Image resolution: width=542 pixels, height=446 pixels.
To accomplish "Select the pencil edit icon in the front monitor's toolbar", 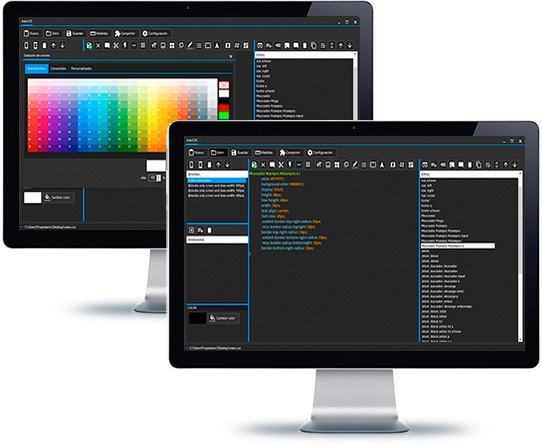I will [355, 165].
